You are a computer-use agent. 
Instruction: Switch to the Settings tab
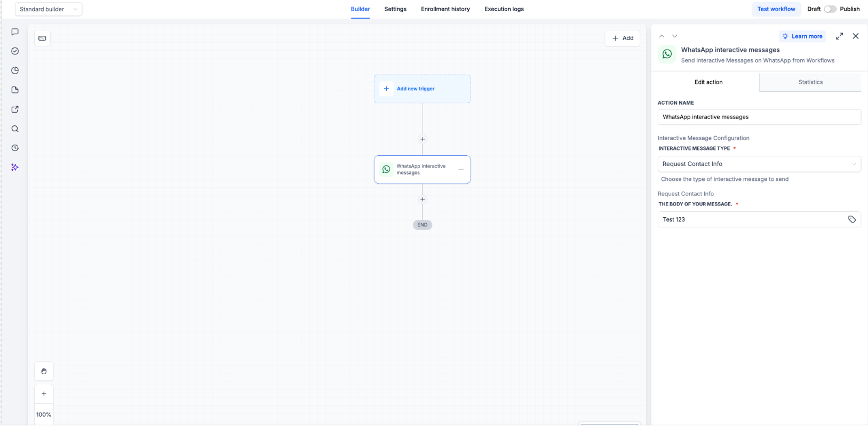click(395, 9)
